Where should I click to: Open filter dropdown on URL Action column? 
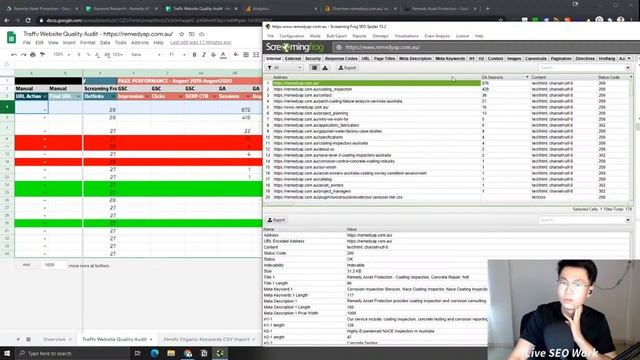point(44,96)
